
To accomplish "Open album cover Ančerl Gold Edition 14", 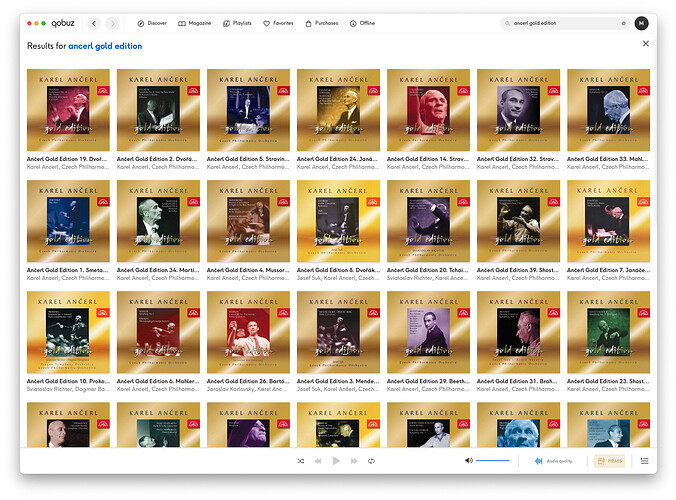I will (x=429, y=110).
